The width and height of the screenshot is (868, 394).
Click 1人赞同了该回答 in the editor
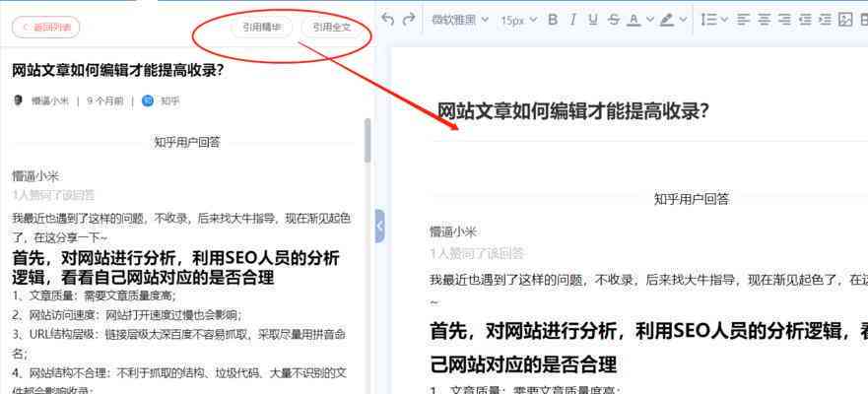477,253
